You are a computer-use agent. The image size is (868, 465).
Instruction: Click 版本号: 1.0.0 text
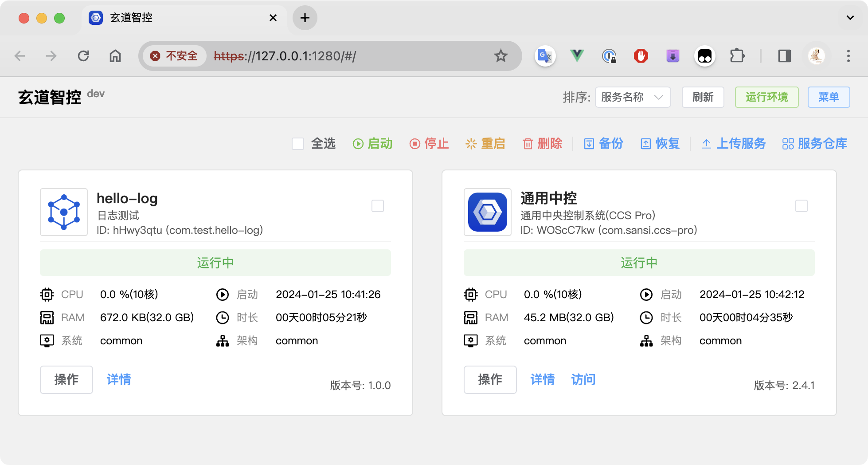click(x=360, y=385)
